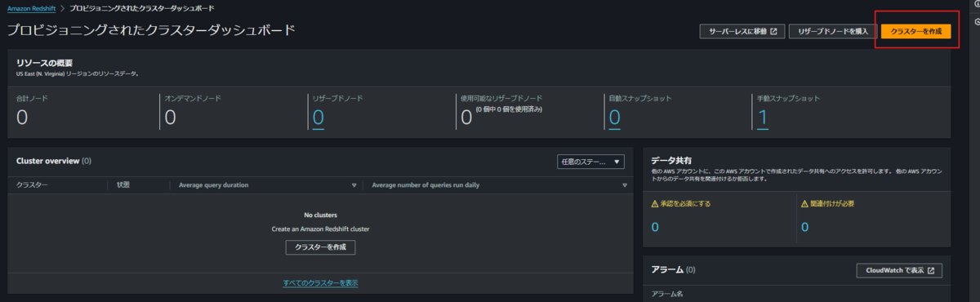Click the breadcrumb chevron separator after Amazon Redshift
Screen dimensions: 980x302
[62, 8]
